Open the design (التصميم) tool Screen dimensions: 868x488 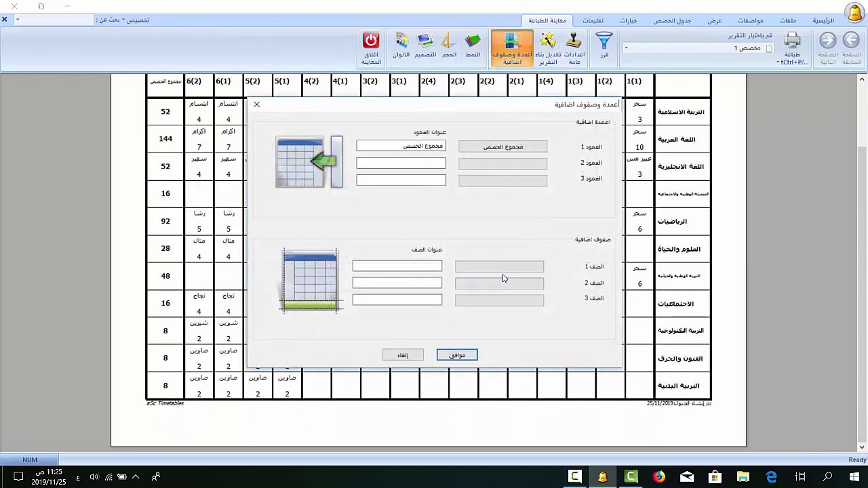coord(425,46)
